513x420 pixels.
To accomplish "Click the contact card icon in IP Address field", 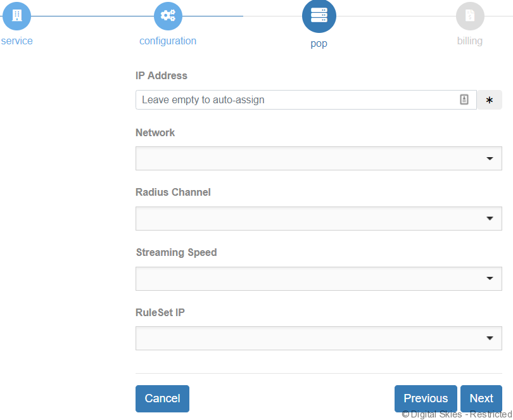I will coord(464,99).
